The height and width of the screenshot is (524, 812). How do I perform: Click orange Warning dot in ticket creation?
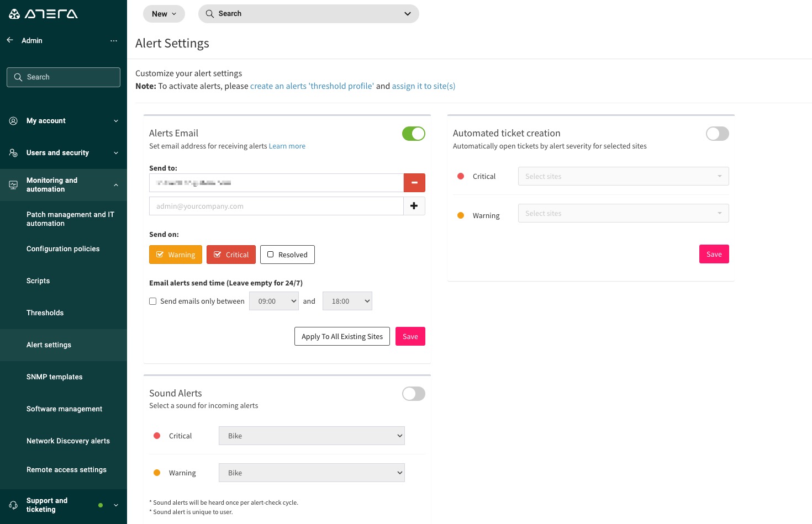[x=461, y=215]
